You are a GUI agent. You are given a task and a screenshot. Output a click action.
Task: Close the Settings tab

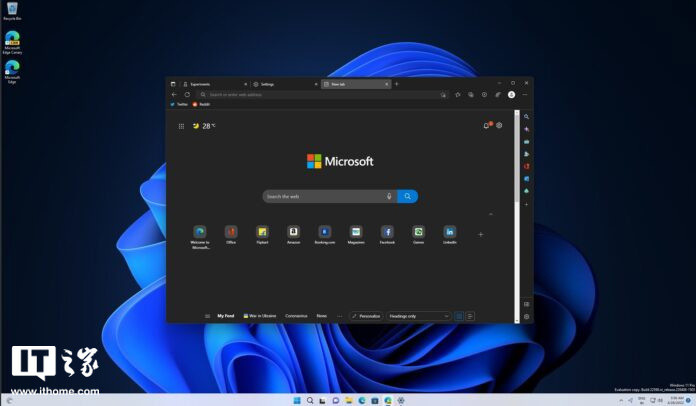pyautogui.click(x=316, y=84)
